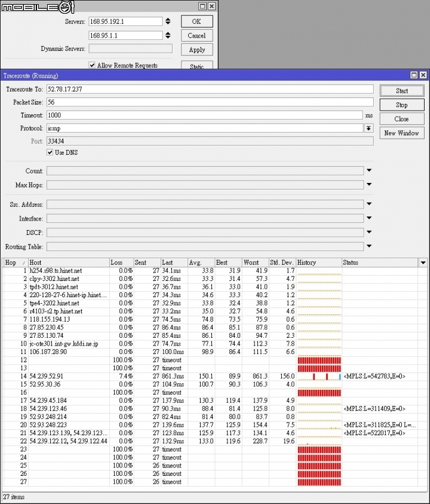Focus the Traceroute To address field

tap(210, 89)
